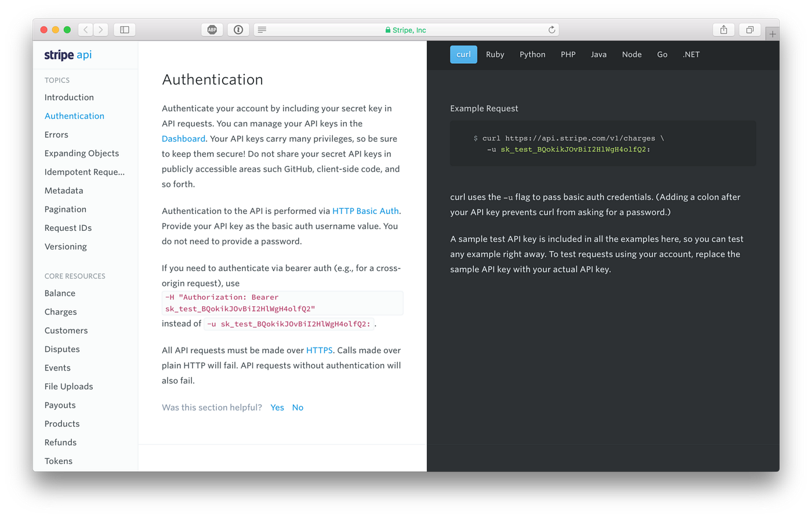Open File Uploads core resource
This screenshot has height=518, width=812.
point(68,386)
